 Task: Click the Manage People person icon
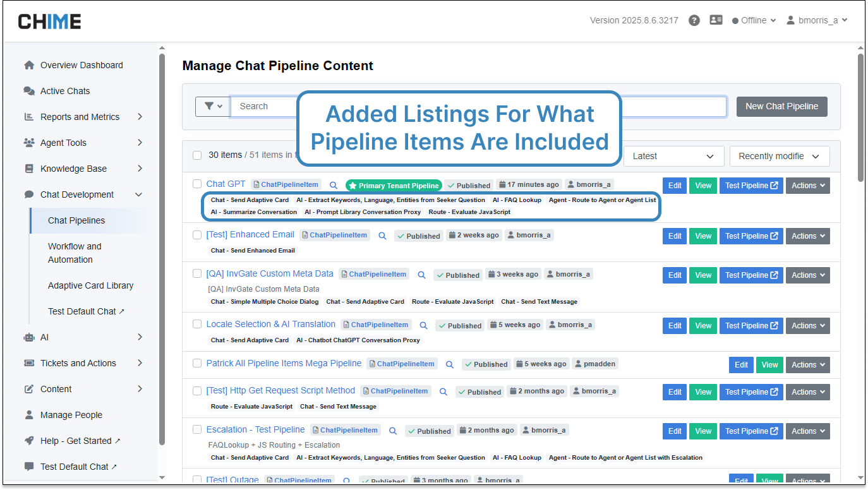click(x=29, y=415)
